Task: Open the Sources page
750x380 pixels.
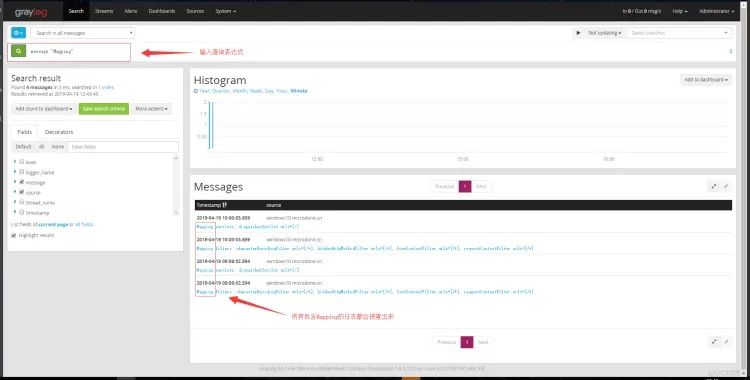Action: point(195,11)
